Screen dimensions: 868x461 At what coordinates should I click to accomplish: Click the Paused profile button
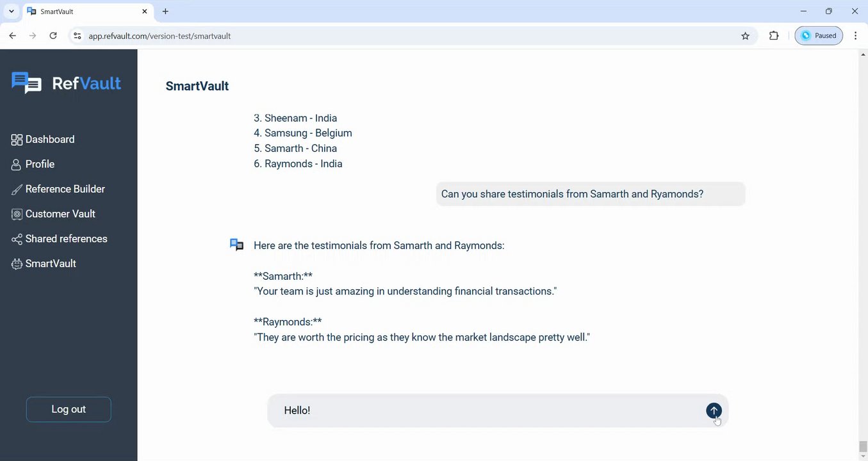click(x=819, y=36)
